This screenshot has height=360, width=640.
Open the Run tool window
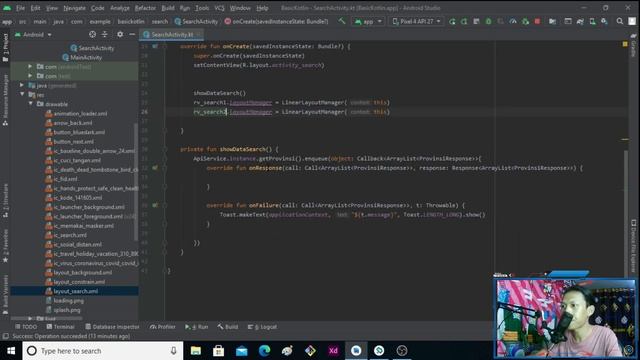pyautogui.click(x=197, y=327)
